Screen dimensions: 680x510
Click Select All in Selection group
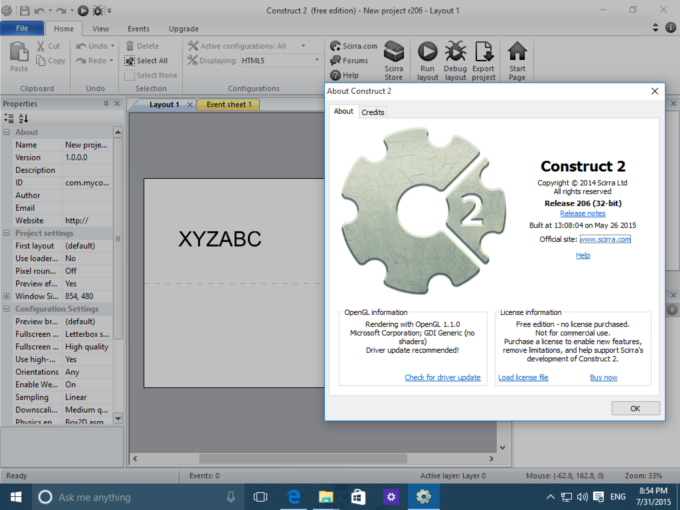pos(146,61)
